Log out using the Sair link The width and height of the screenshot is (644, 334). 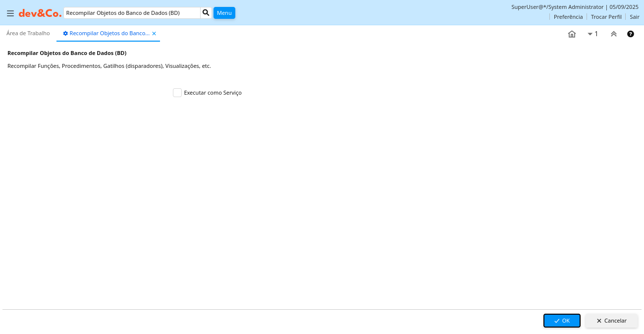(x=635, y=17)
